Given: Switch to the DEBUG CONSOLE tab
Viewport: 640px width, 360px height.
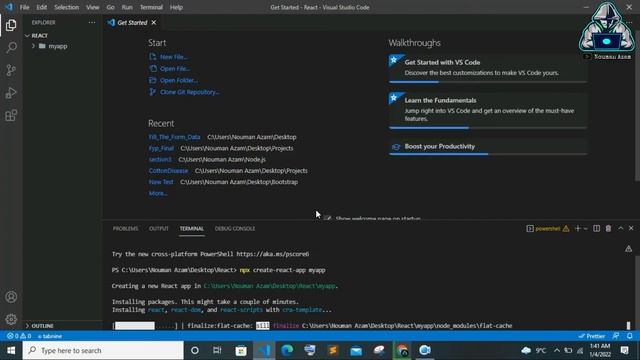Looking at the screenshot, I should (235, 229).
